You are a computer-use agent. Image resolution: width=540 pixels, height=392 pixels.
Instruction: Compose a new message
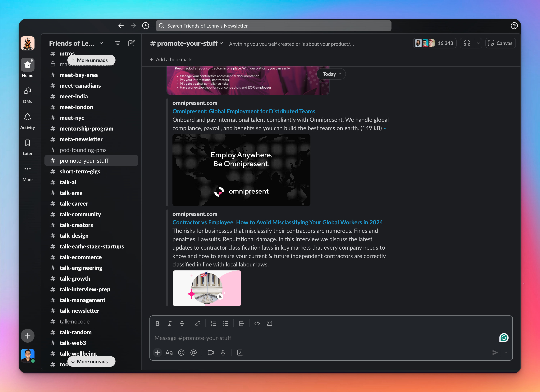click(131, 43)
